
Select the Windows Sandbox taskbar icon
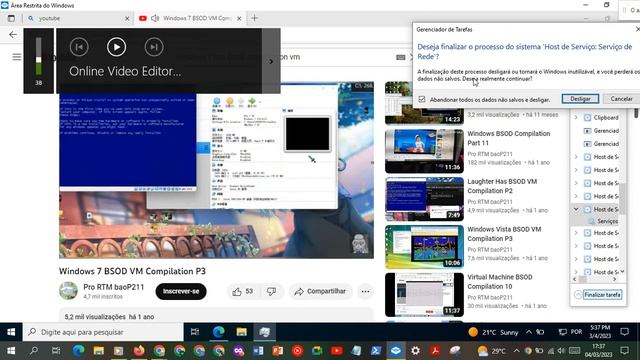tap(396, 351)
